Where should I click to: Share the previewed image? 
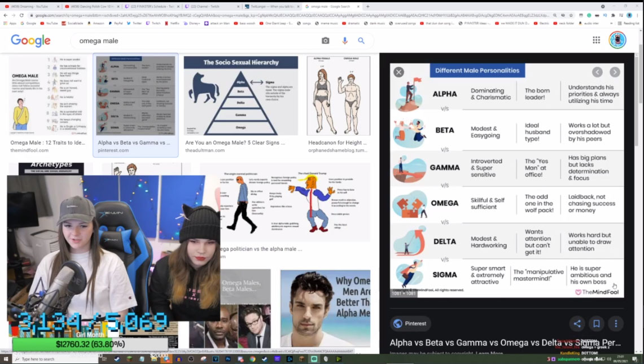coord(577,324)
